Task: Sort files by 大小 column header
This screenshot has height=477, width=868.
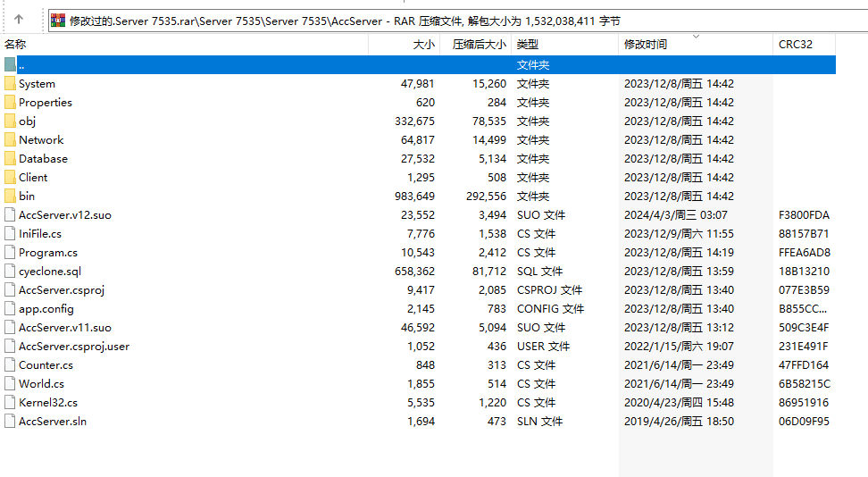Action: pyautogui.click(x=423, y=45)
